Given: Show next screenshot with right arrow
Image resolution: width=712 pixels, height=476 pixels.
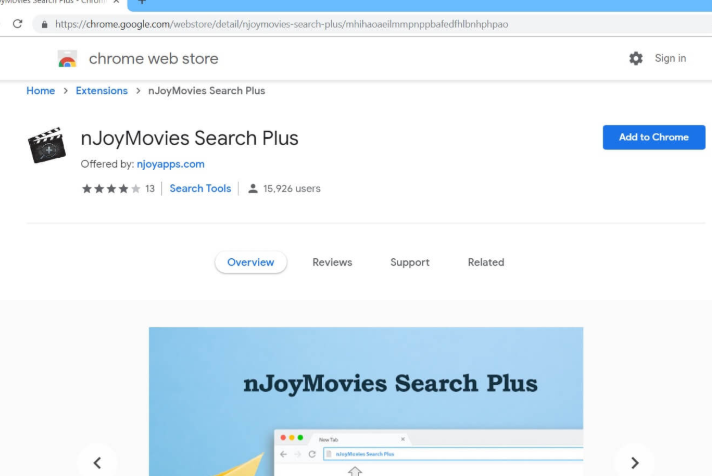Looking at the screenshot, I should pyautogui.click(x=634, y=462).
